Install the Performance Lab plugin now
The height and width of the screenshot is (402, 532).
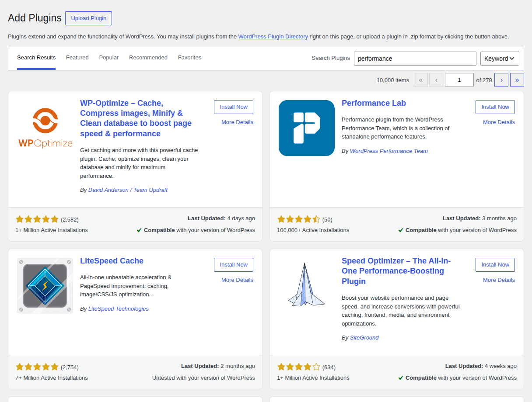pyautogui.click(x=495, y=107)
